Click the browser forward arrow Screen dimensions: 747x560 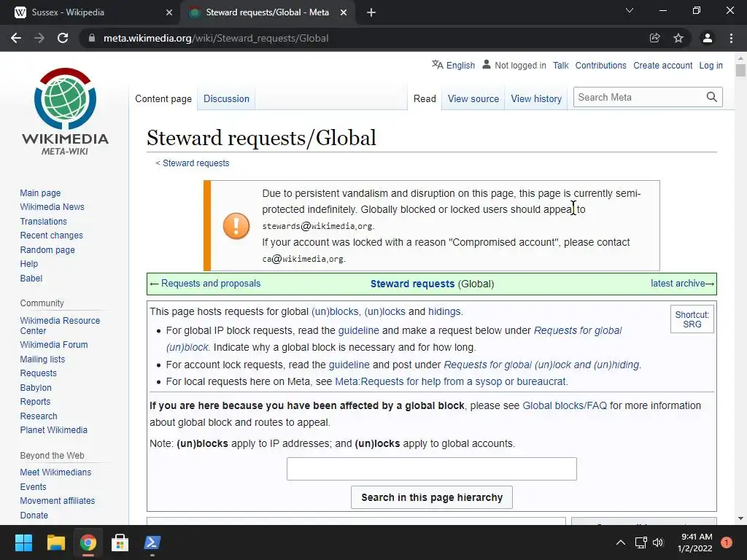pos(39,38)
